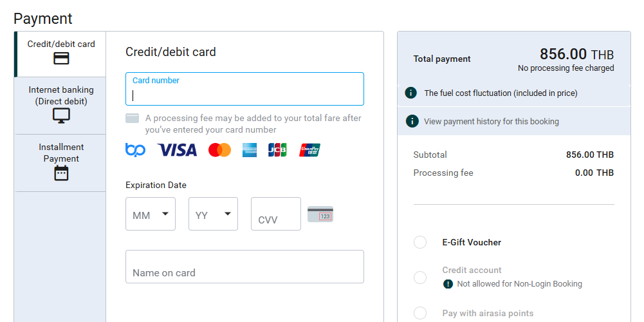Switch to Internet banking (Direct debit) tab

point(60,106)
